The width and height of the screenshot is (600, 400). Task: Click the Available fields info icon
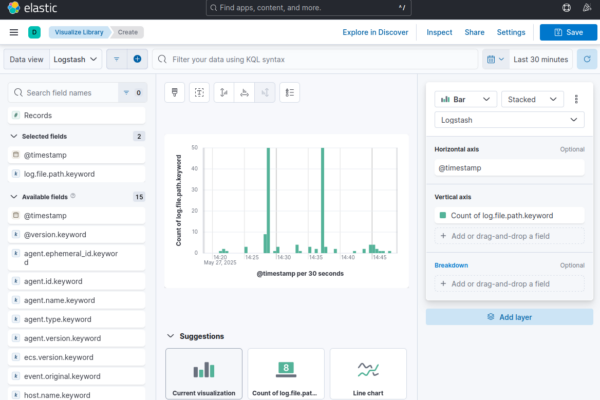pyautogui.click(x=73, y=196)
